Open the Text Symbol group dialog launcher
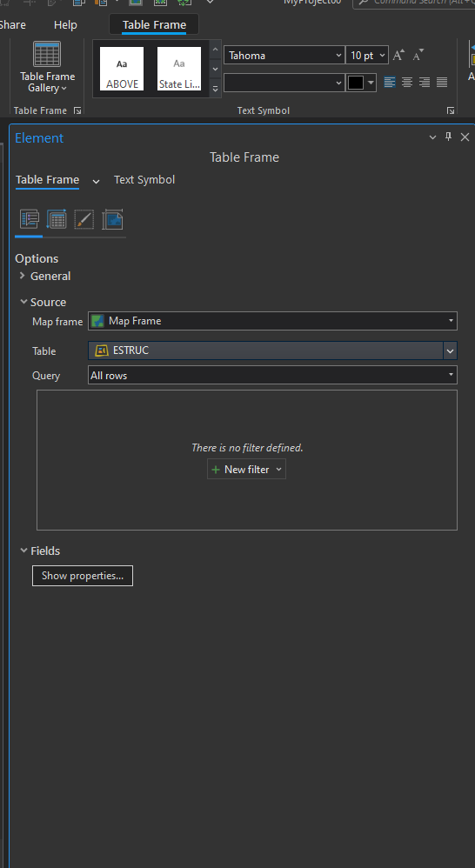Image resolution: width=475 pixels, height=868 pixels. tap(451, 111)
